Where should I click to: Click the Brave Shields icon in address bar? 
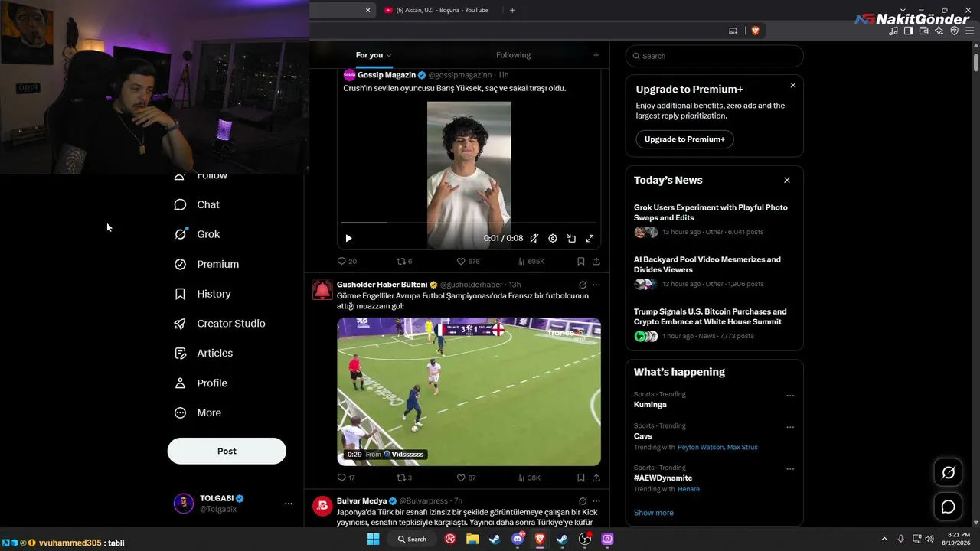click(756, 31)
